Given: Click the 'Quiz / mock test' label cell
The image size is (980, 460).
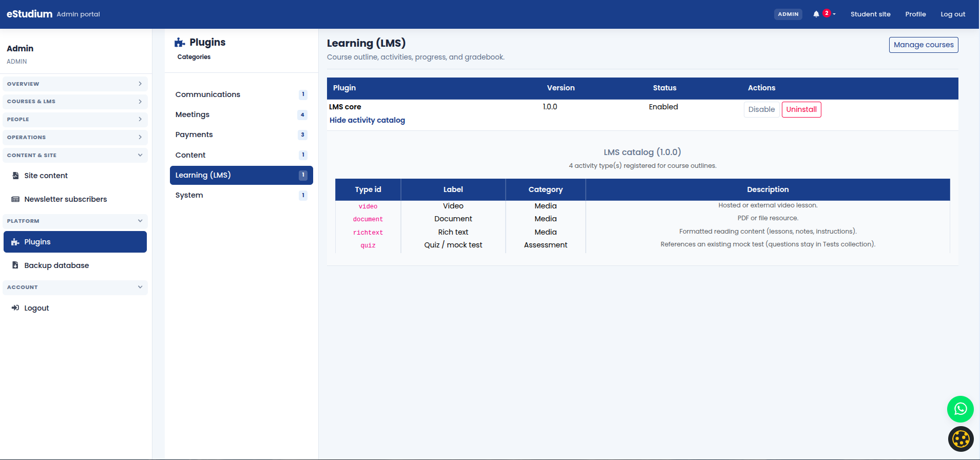Looking at the screenshot, I should tap(453, 245).
